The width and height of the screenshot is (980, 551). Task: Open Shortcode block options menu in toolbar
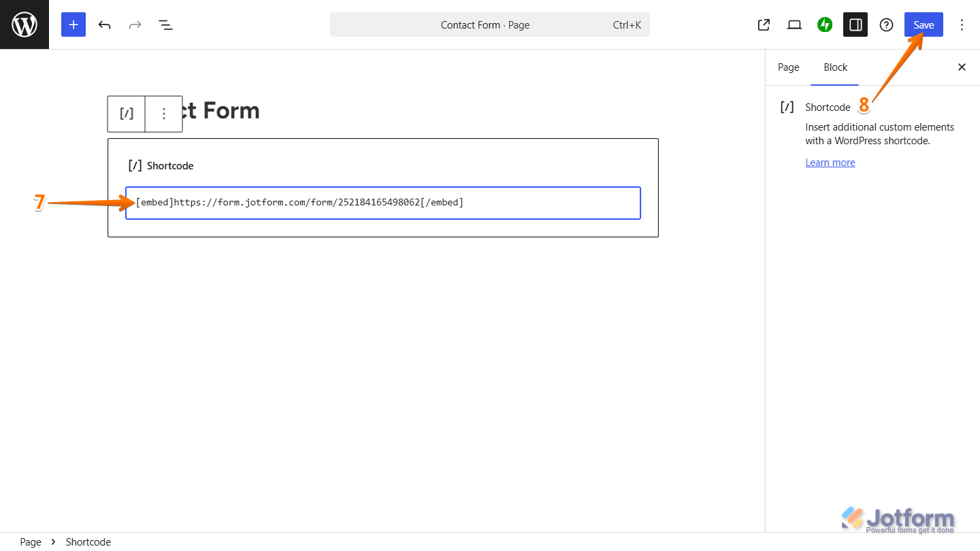[163, 114]
